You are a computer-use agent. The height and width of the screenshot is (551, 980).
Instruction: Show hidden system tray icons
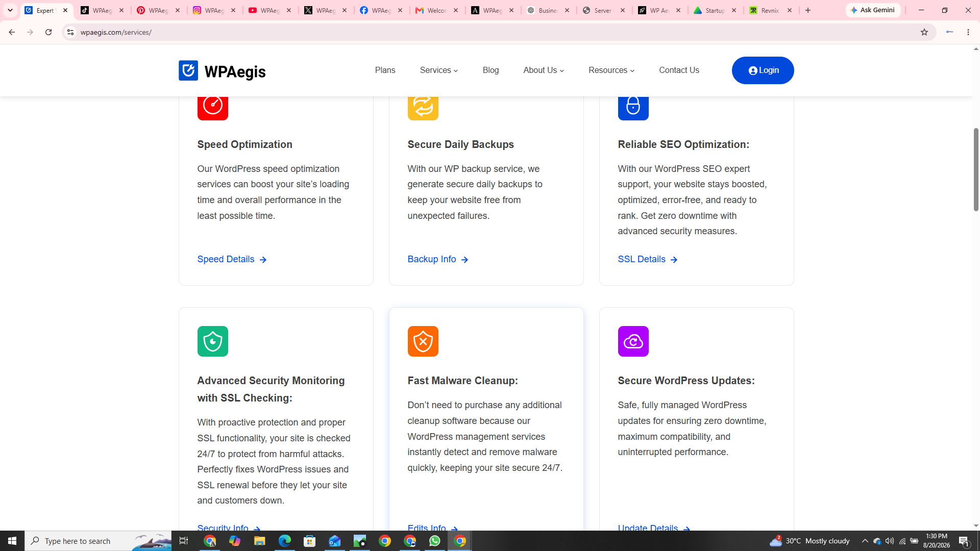[x=865, y=541]
